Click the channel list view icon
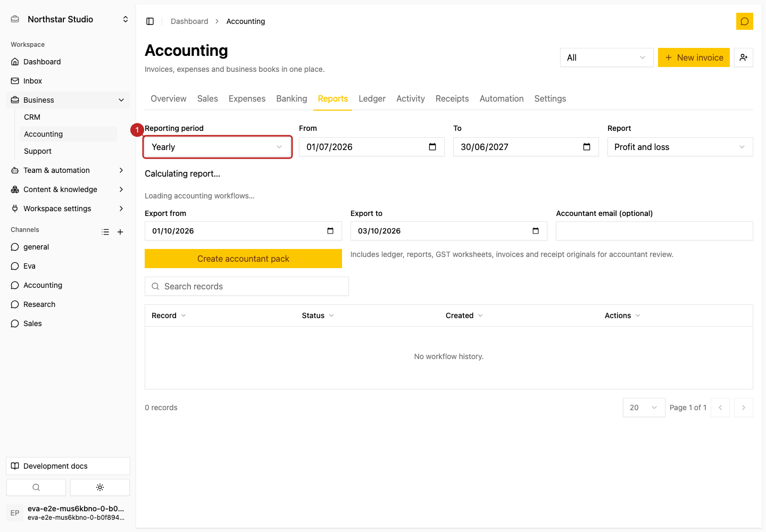766x532 pixels. tap(105, 232)
